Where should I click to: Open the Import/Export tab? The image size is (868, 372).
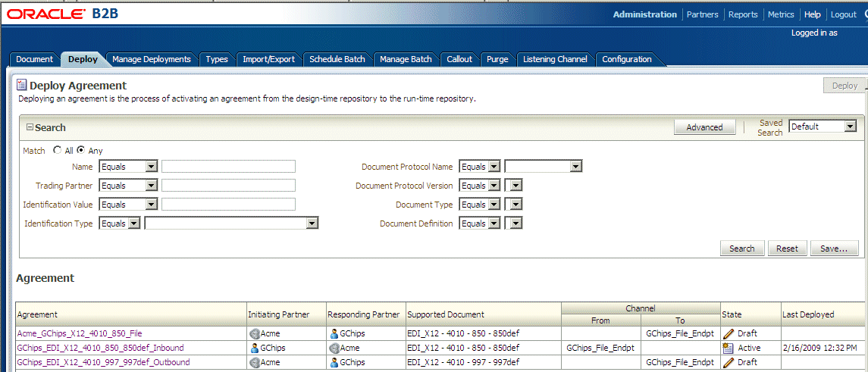(269, 59)
